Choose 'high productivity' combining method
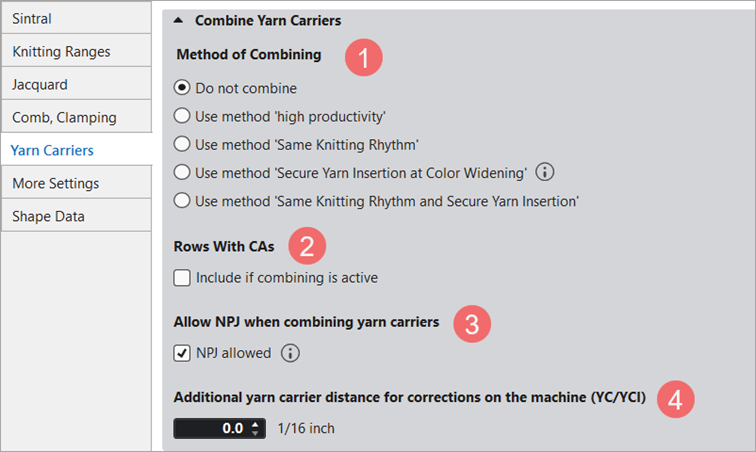 pyautogui.click(x=182, y=115)
